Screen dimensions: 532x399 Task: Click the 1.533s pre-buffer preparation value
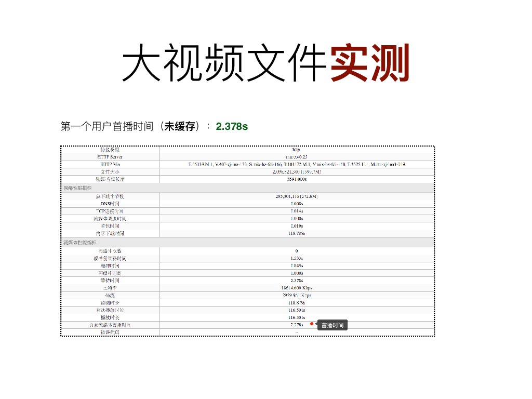click(x=297, y=259)
